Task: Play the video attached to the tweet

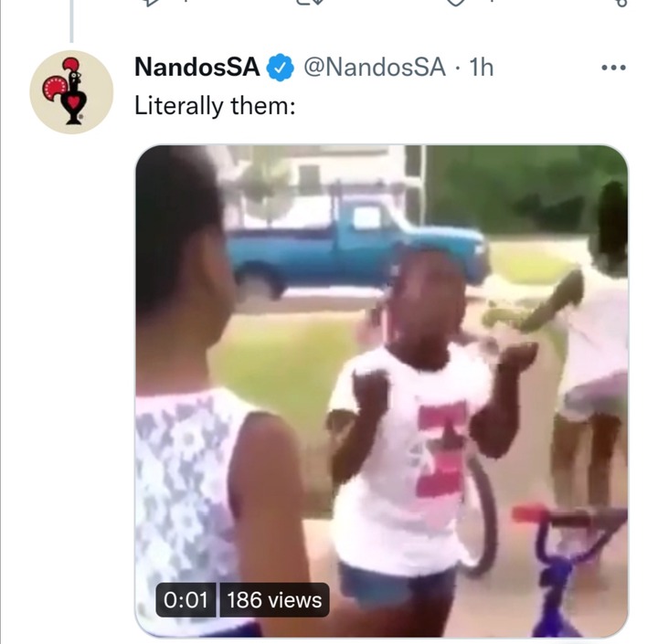Action: tap(381, 391)
